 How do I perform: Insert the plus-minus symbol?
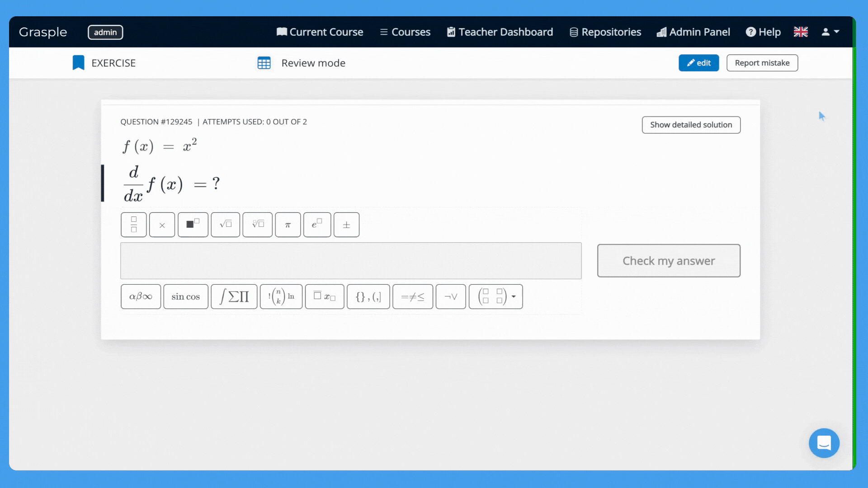[x=346, y=225]
